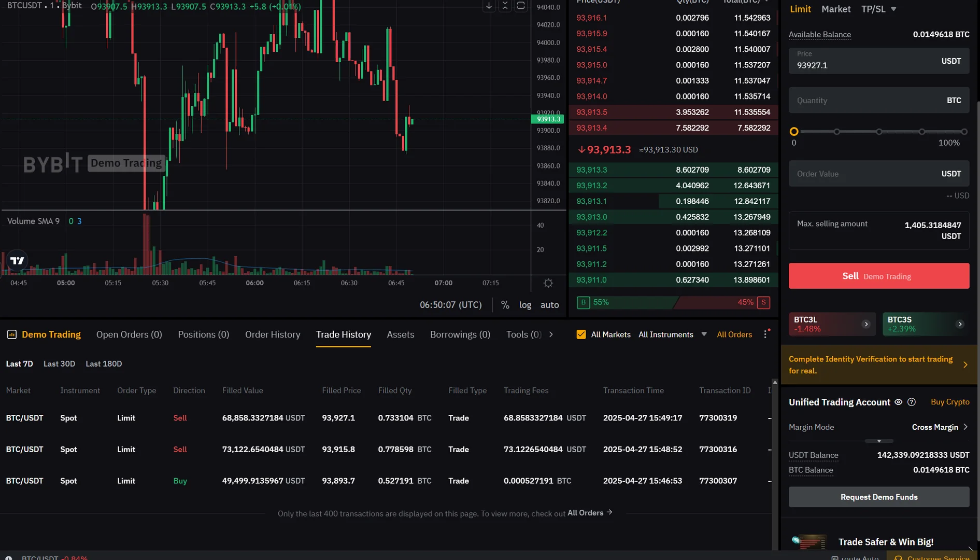Open the Trade Safer & Win Big thumbnail

pyautogui.click(x=809, y=542)
